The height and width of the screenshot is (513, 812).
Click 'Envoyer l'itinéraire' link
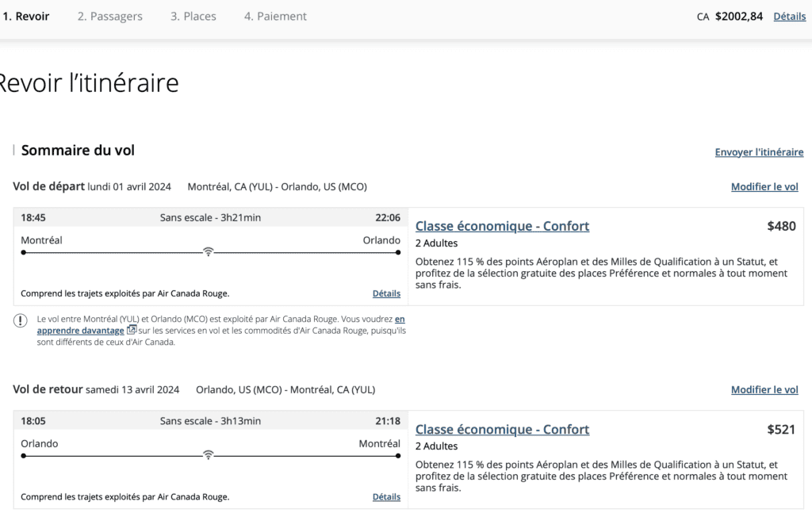tap(759, 152)
